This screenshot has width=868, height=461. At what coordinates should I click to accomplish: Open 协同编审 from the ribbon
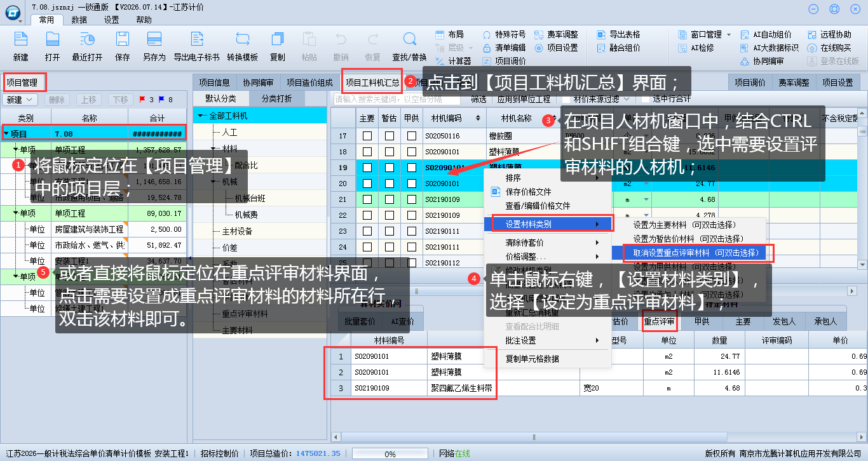tap(763, 61)
